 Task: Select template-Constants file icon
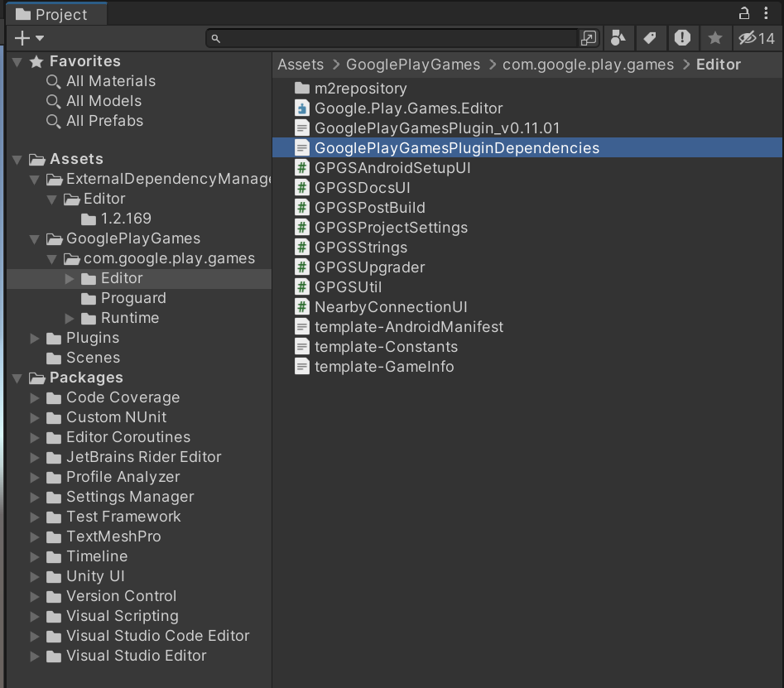(302, 347)
